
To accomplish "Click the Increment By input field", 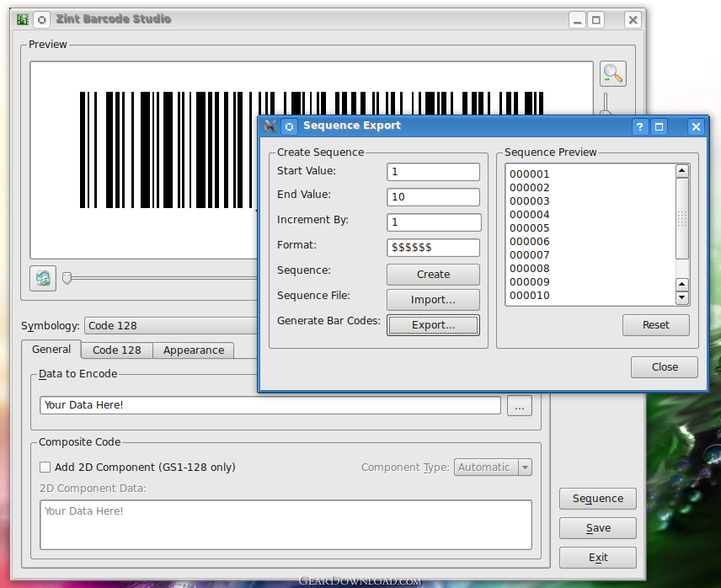I will point(434,222).
